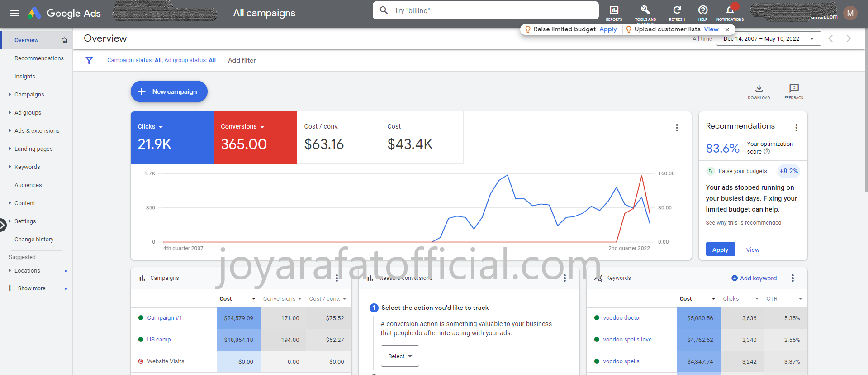Open Website Visits campaign
This screenshot has height=375, width=868.
click(166, 361)
